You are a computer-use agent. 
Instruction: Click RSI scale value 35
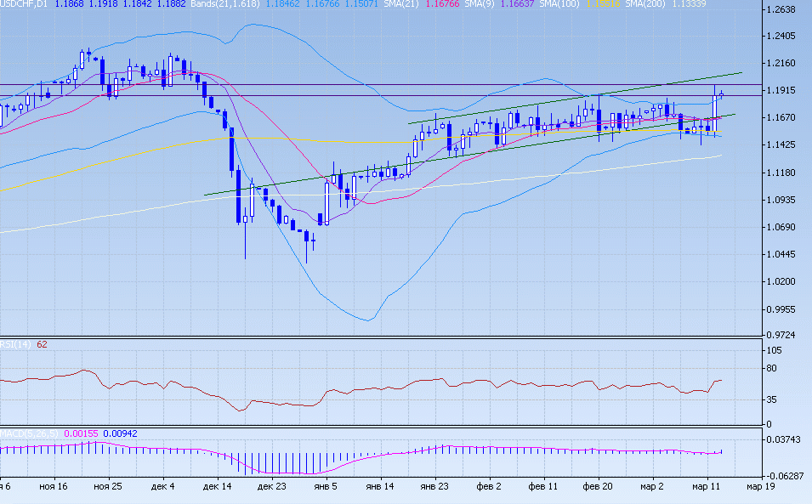tap(772, 399)
